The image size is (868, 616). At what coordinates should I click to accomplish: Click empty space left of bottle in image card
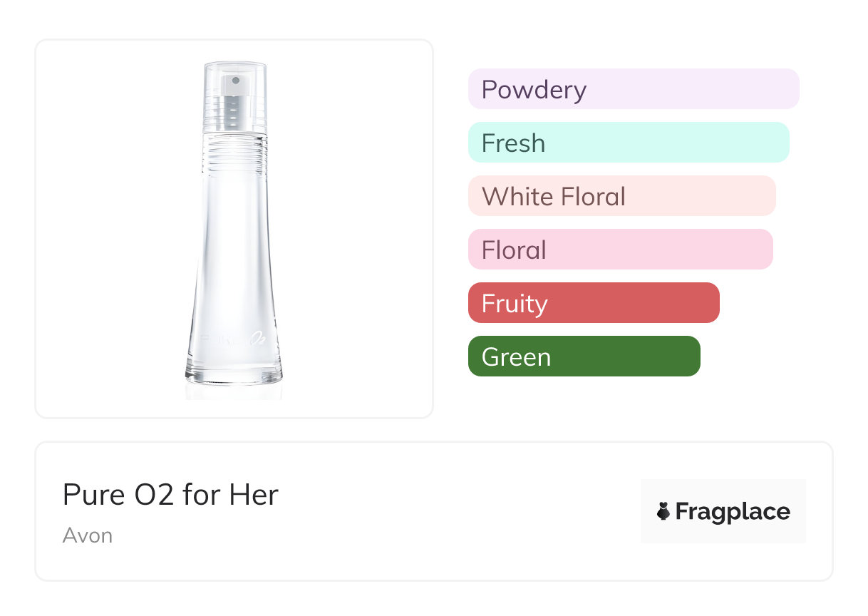click(x=107, y=228)
